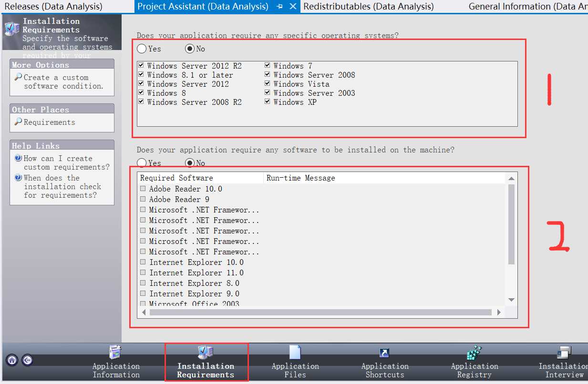
Task: Select No for specific operating systems
Action: click(x=190, y=49)
